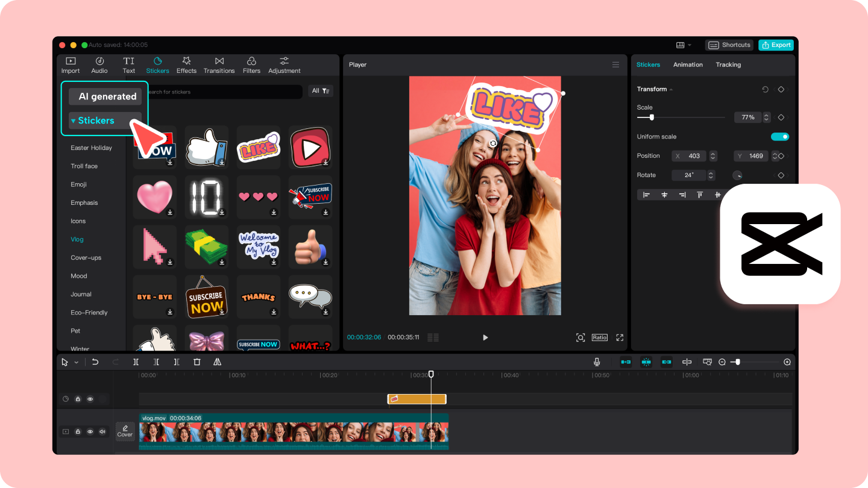
Task: Collapse the Transform section
Action: [671, 90]
